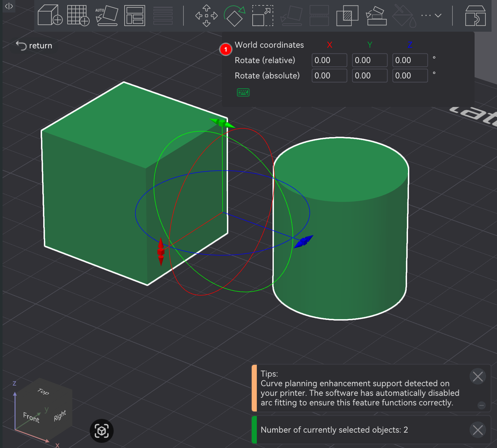Open the Assembly view icon
497x448 pixels.
[475, 15]
